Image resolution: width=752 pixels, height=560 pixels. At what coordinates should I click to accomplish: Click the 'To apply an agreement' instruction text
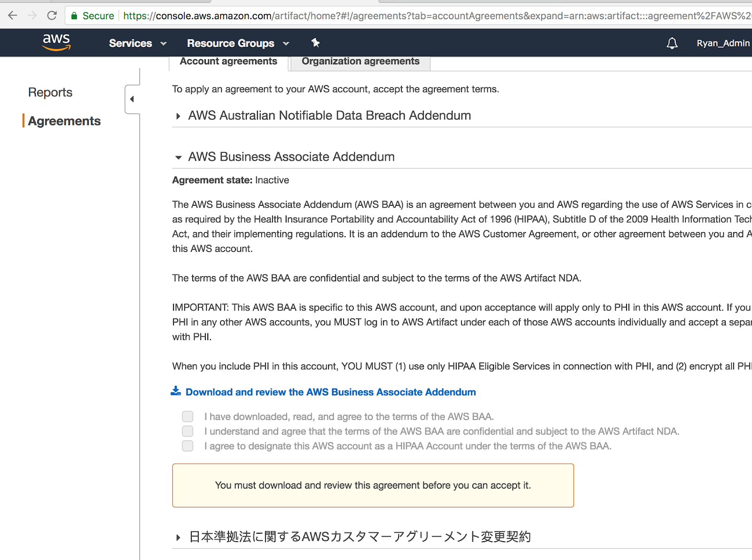[x=336, y=89]
